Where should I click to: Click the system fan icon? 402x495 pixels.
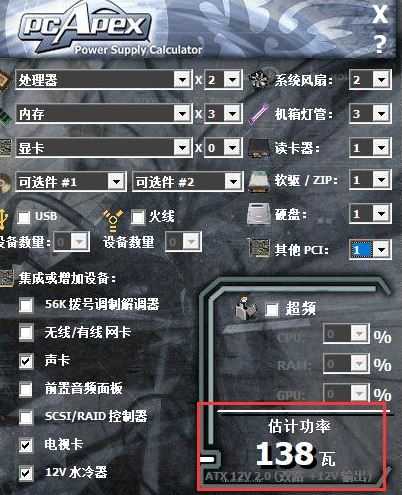coord(258,80)
